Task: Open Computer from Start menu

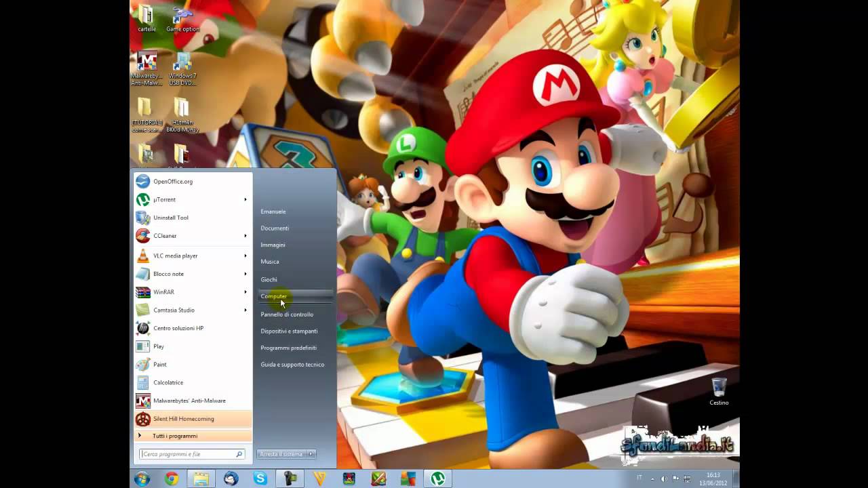Action: tap(296, 296)
